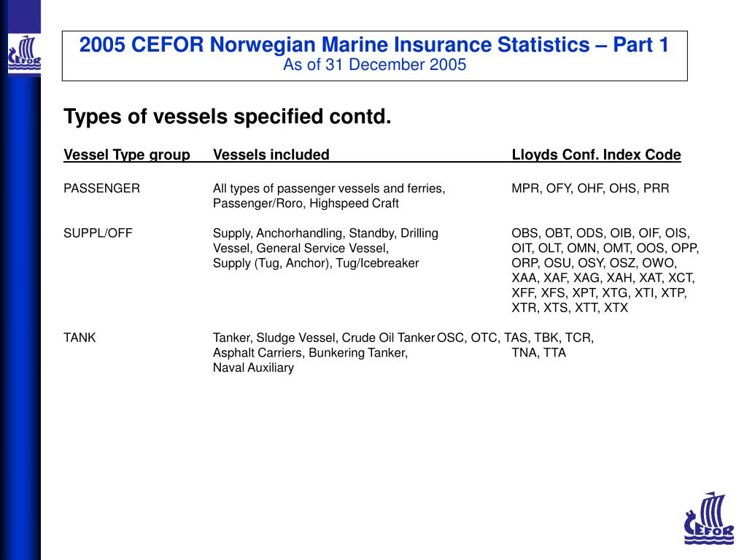Click the 'Supply (Tug, Anchor), Tug/Icebreaker' line
This screenshot has width=747, height=560.
coord(315,263)
